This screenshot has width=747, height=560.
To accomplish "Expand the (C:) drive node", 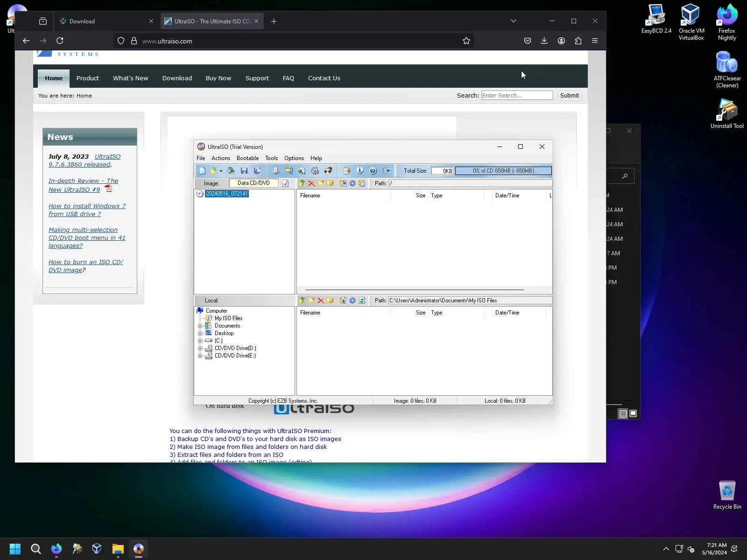I will tap(200, 341).
